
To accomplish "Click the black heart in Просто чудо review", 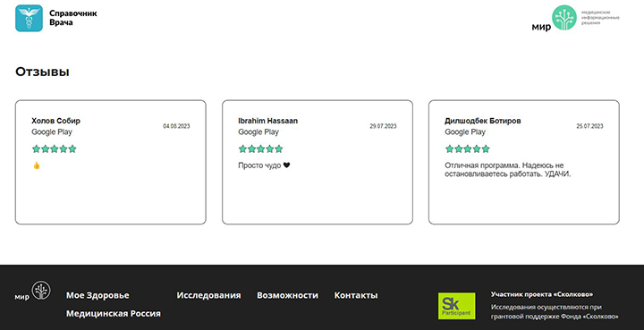I will (x=287, y=165).
